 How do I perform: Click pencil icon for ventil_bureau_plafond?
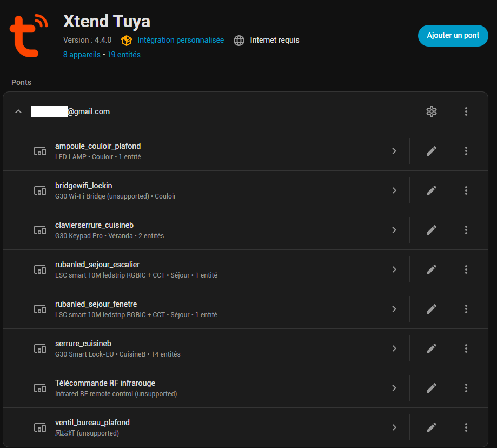click(x=431, y=427)
